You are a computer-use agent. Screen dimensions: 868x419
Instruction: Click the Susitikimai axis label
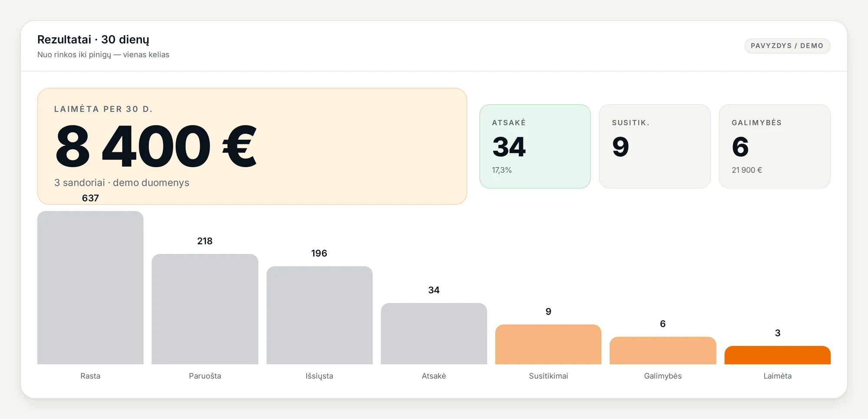point(548,376)
